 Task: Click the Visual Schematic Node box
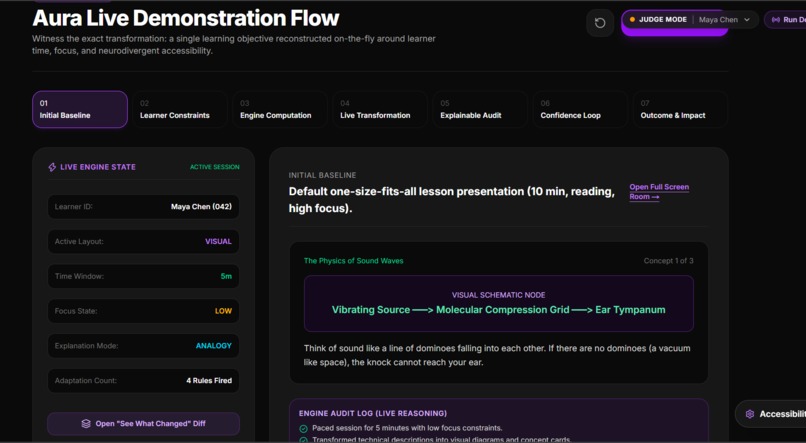pyautogui.click(x=499, y=303)
